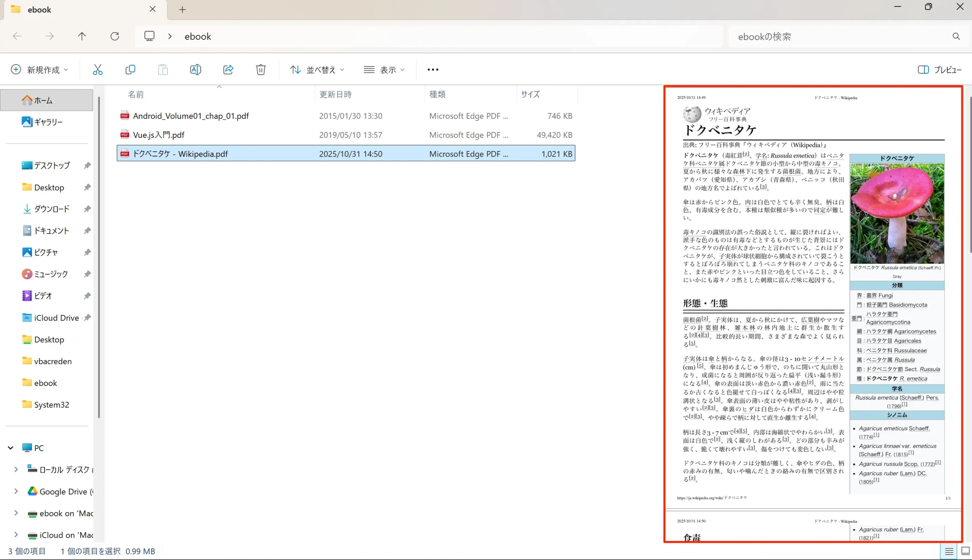Collapse the PC tree node
972x560 pixels.
click(11, 448)
